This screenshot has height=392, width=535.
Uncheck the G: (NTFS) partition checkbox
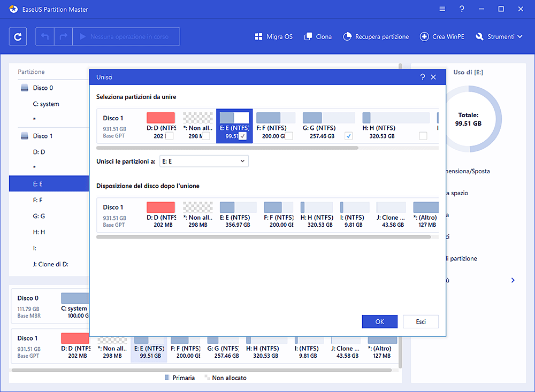click(x=348, y=135)
